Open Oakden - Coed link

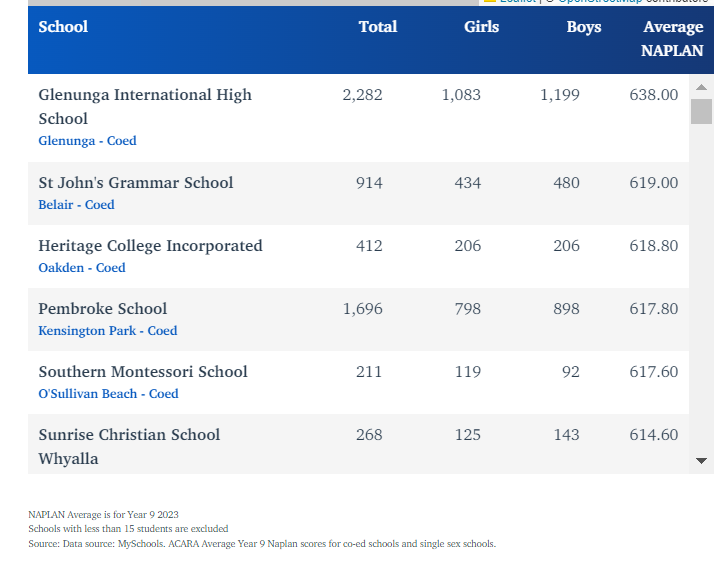pos(82,268)
